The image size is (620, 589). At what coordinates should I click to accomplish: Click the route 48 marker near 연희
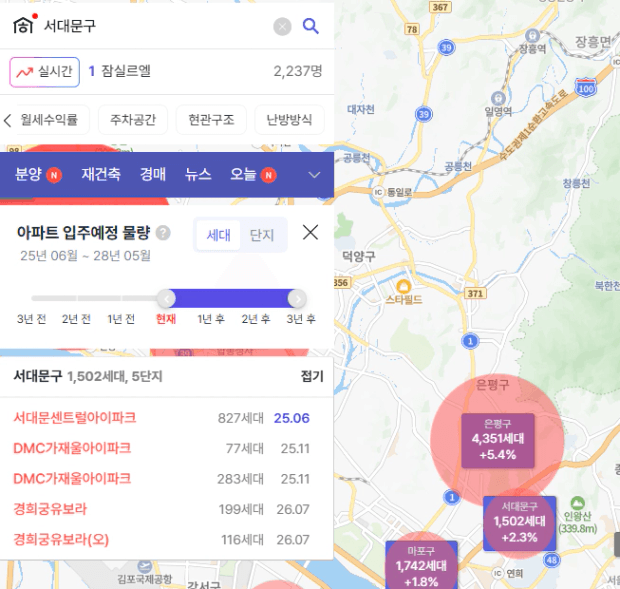click(x=552, y=559)
